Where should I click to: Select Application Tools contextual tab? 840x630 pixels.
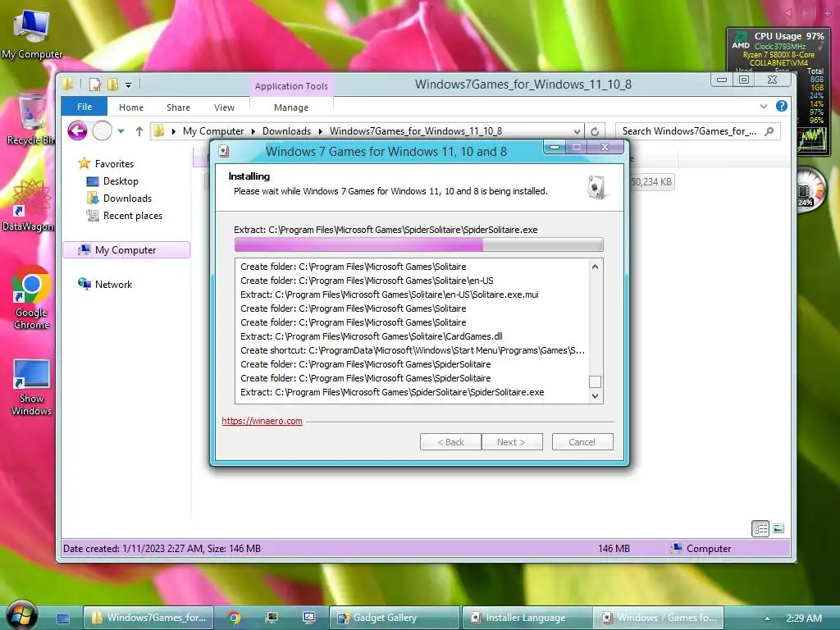[x=291, y=86]
